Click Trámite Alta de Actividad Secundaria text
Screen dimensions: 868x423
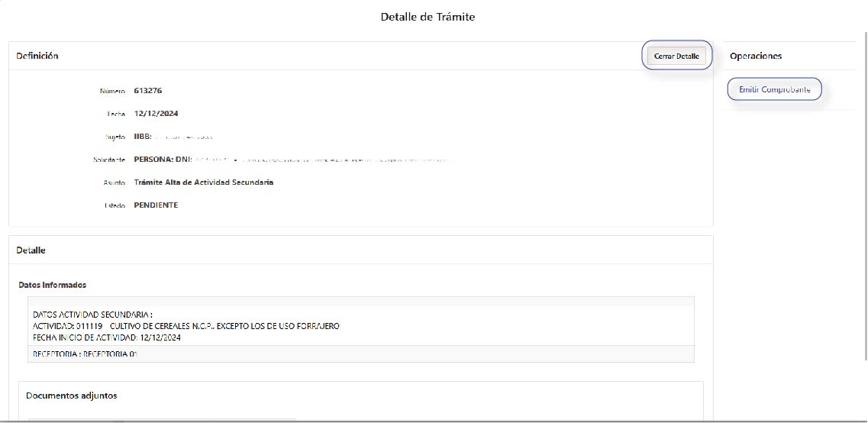pyautogui.click(x=203, y=182)
